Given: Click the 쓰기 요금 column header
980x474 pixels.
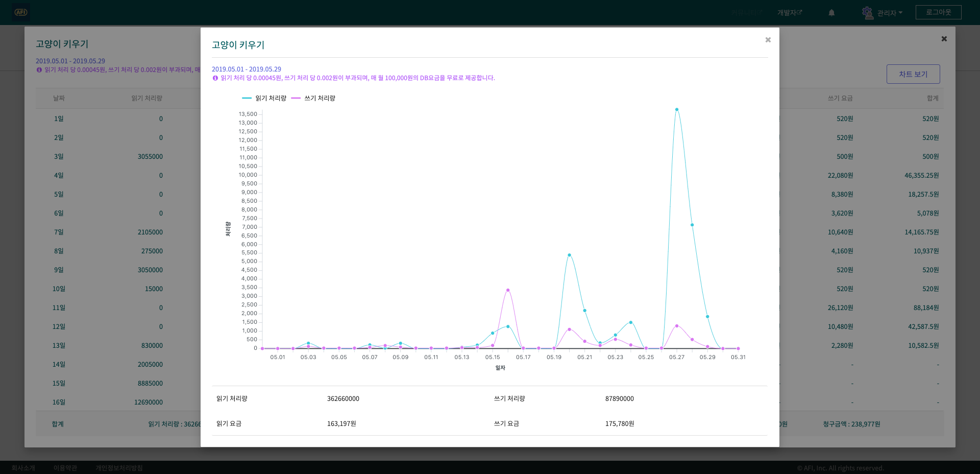Looking at the screenshot, I should 840,98.
